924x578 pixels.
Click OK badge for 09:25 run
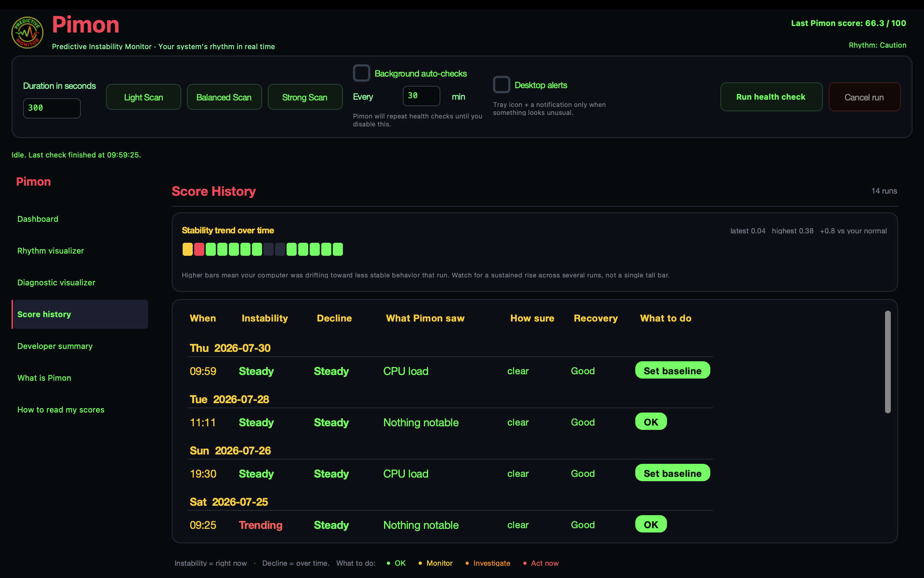pyautogui.click(x=651, y=524)
